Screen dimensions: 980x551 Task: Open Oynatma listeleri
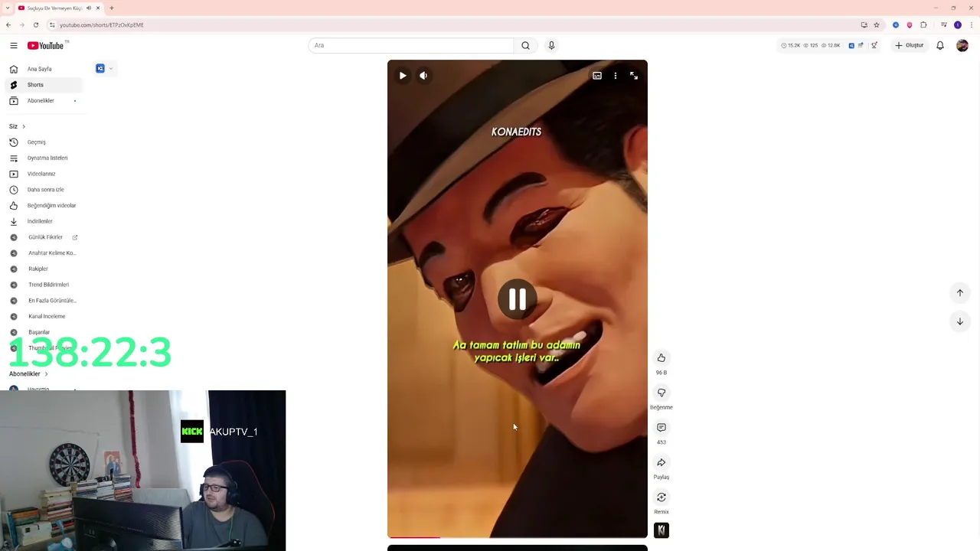(42, 158)
